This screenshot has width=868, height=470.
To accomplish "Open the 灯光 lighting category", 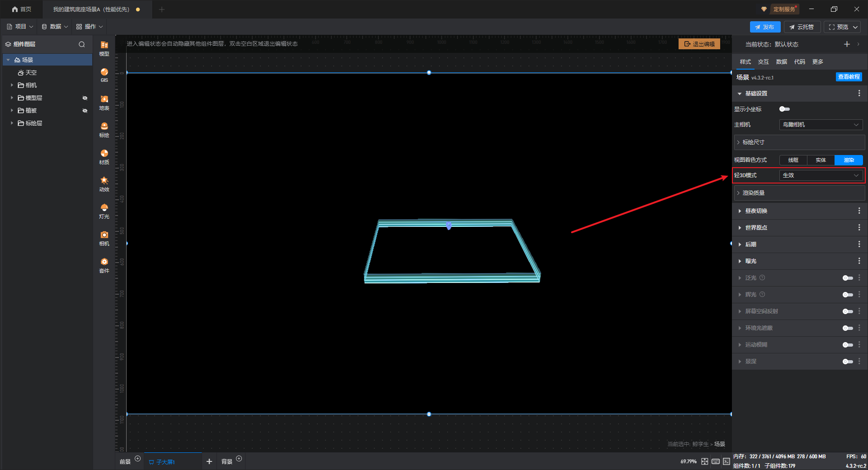I will [104, 211].
